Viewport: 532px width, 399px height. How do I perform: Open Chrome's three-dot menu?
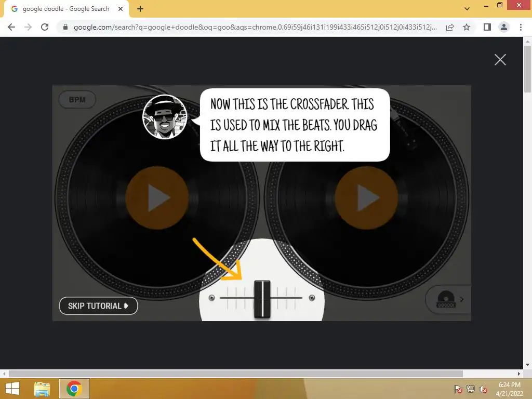pyautogui.click(x=521, y=27)
